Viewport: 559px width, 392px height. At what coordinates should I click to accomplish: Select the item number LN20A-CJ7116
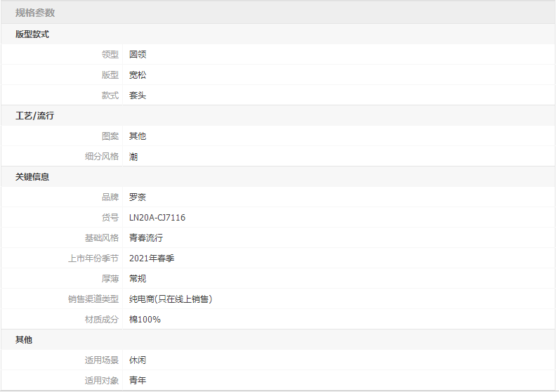[157, 218]
